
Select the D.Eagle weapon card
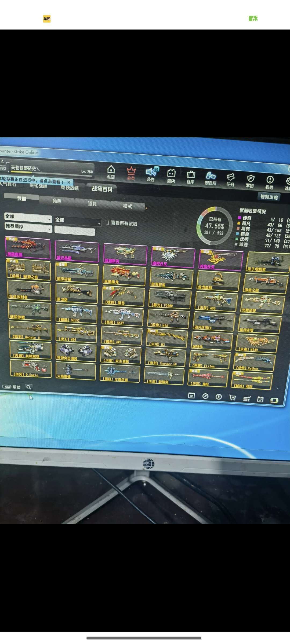(31, 369)
